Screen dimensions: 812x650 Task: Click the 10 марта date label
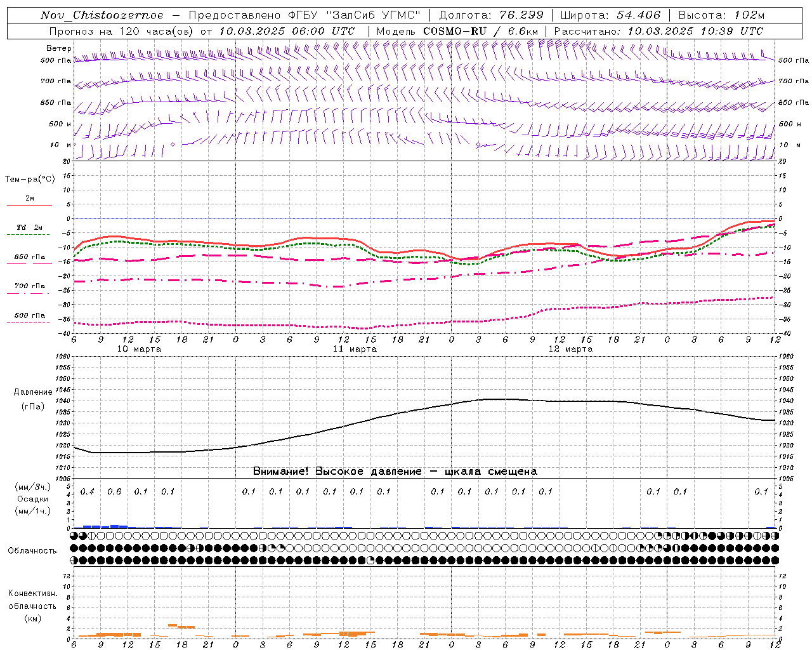tap(140, 349)
